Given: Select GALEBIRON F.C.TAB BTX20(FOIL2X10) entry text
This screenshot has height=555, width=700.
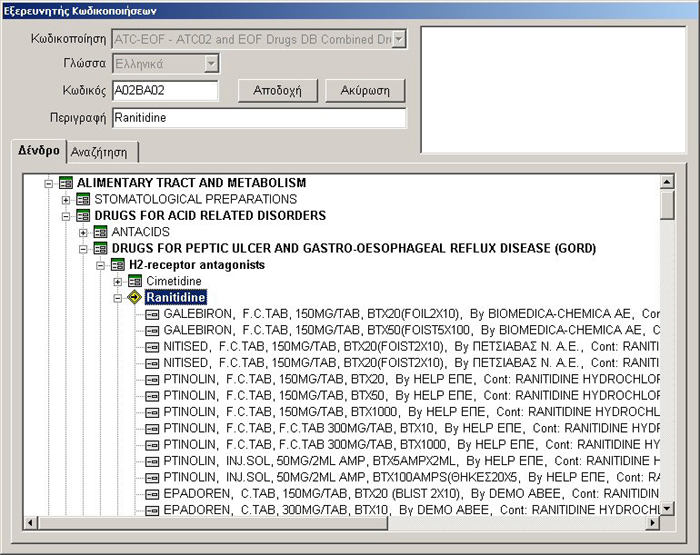Looking at the screenshot, I should 411,314.
